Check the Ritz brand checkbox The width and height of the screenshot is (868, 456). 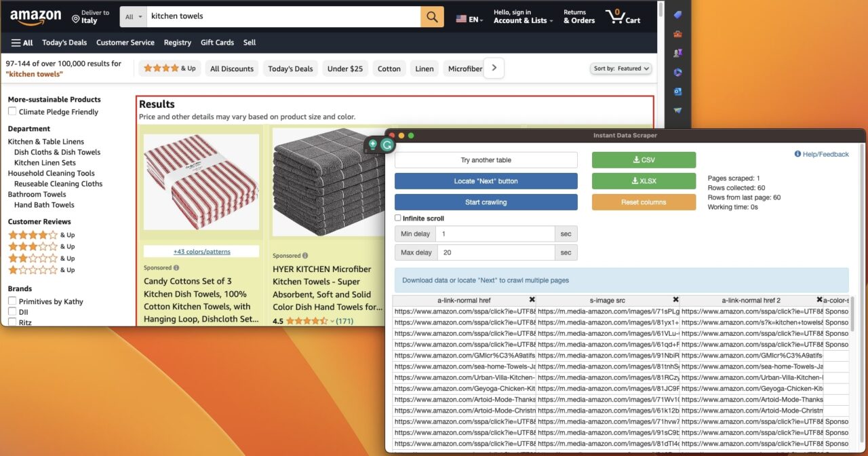coord(12,322)
